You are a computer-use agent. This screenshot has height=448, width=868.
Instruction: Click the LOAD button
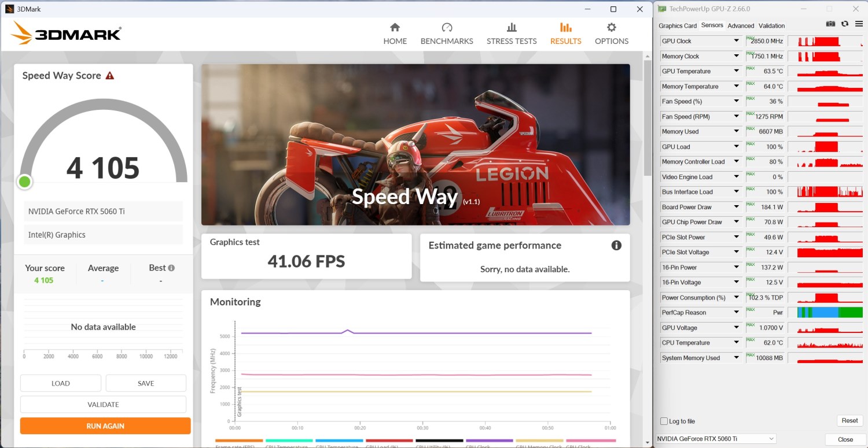coord(61,383)
